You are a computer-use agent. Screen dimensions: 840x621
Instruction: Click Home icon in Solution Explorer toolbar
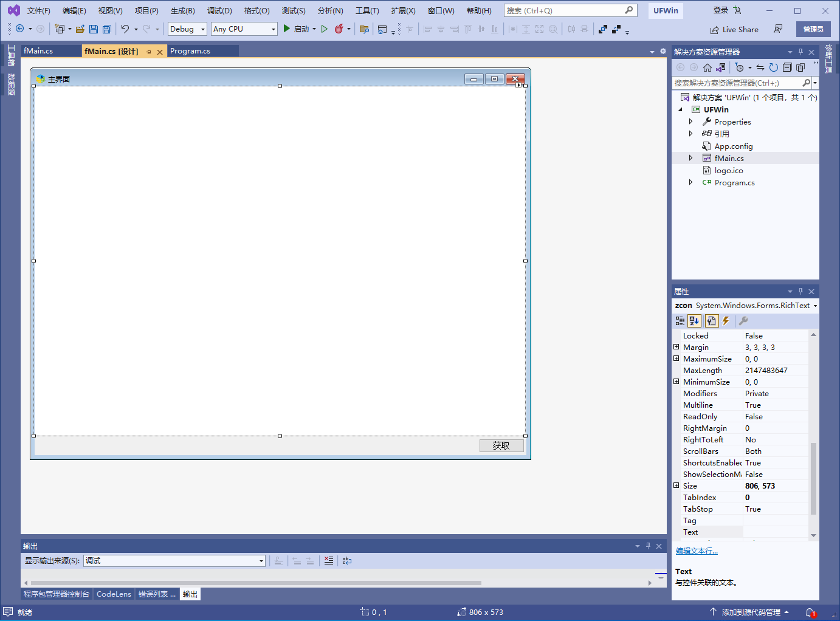coord(707,67)
